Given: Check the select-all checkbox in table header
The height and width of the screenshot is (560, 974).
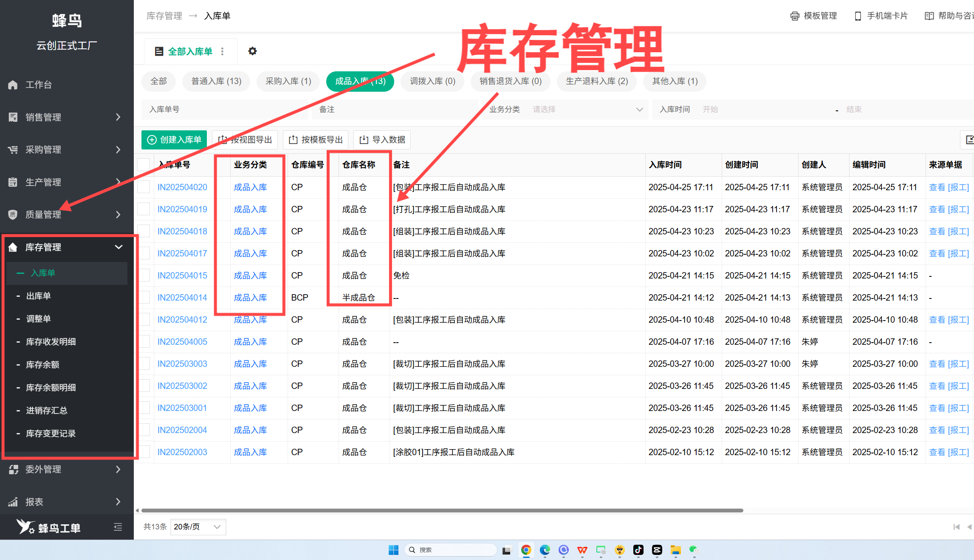Looking at the screenshot, I should click(x=144, y=164).
